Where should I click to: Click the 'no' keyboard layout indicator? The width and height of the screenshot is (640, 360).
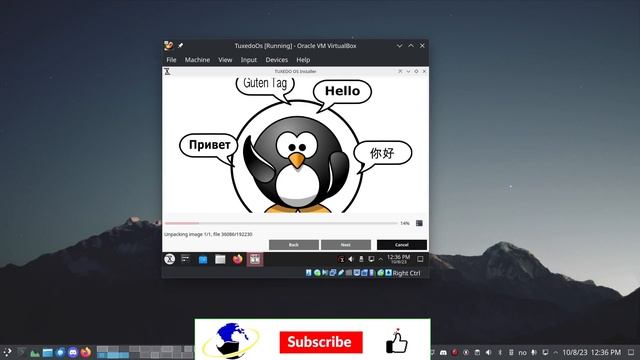coord(522,352)
